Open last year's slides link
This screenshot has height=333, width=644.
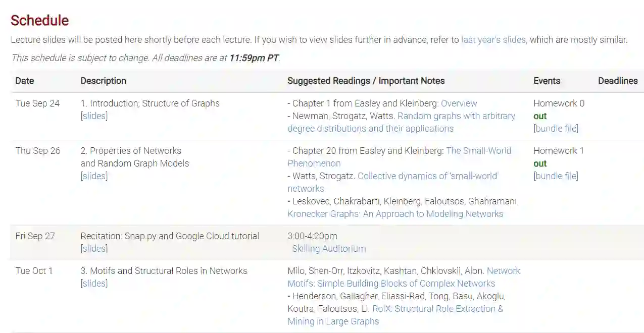pyautogui.click(x=493, y=40)
